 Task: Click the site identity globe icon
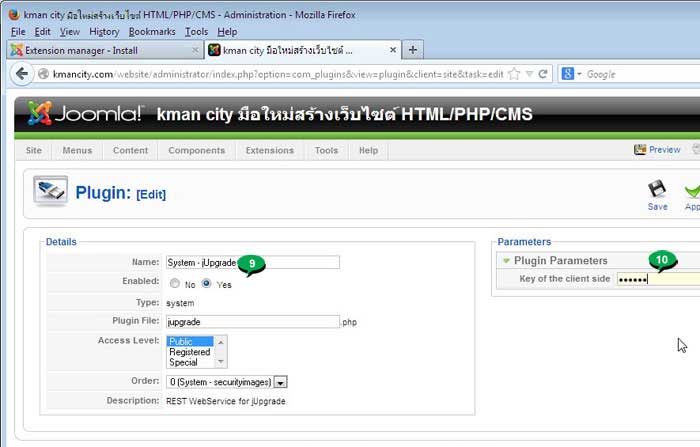pyautogui.click(x=43, y=74)
